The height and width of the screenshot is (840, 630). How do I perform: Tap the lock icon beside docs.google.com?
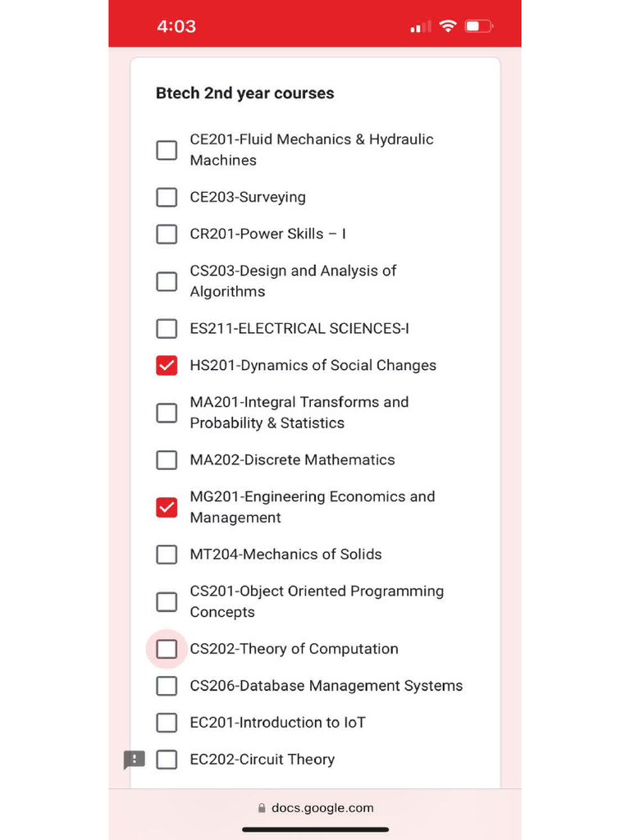click(262, 808)
